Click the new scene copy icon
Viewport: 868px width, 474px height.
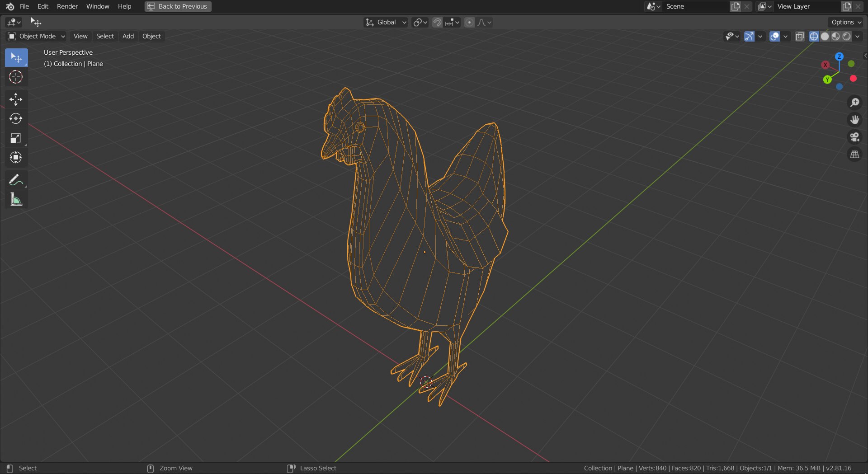click(736, 6)
